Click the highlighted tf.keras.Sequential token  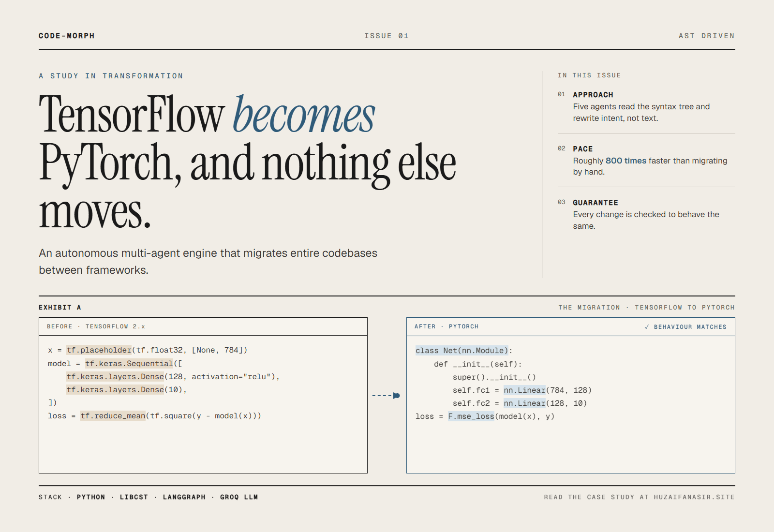[129, 364]
